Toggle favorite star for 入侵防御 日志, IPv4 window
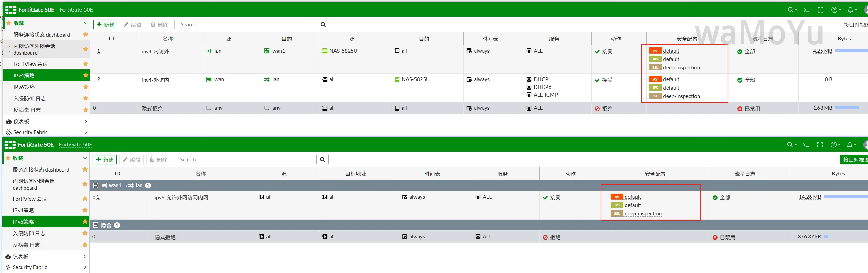 coord(86,98)
